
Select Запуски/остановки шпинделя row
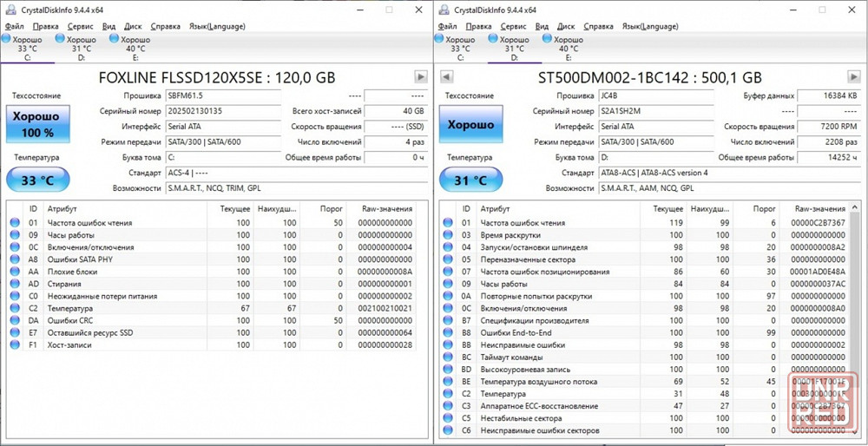tap(645, 247)
